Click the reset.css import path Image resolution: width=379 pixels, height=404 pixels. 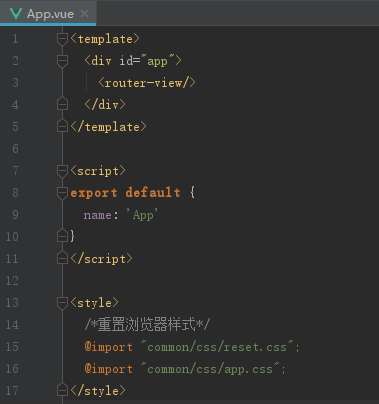point(217,347)
